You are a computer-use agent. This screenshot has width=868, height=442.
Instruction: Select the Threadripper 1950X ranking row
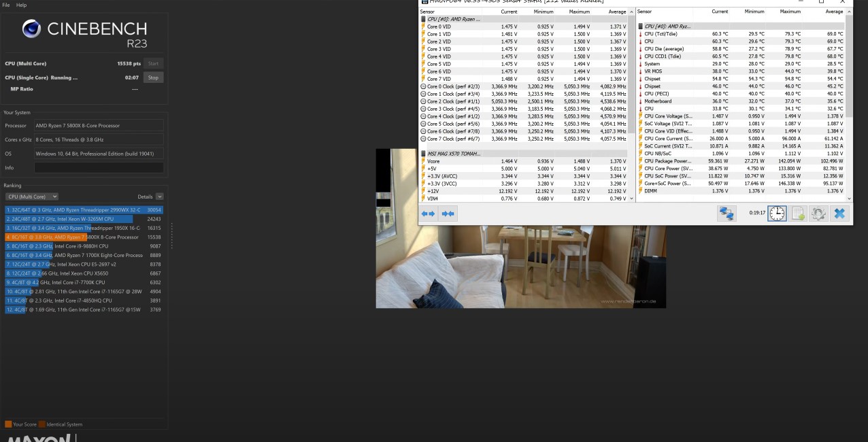click(84, 228)
